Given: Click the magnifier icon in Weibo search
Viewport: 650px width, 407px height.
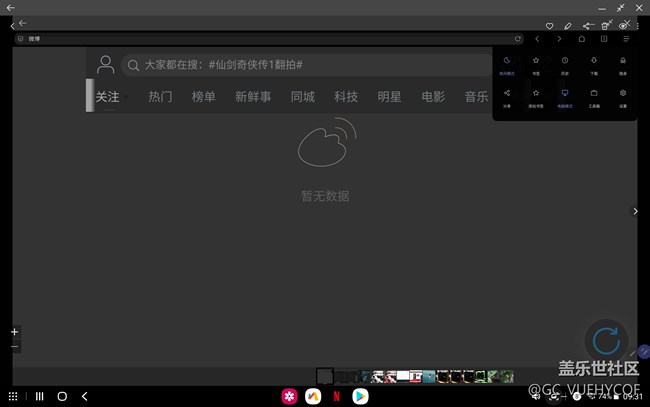Looking at the screenshot, I should [133, 65].
